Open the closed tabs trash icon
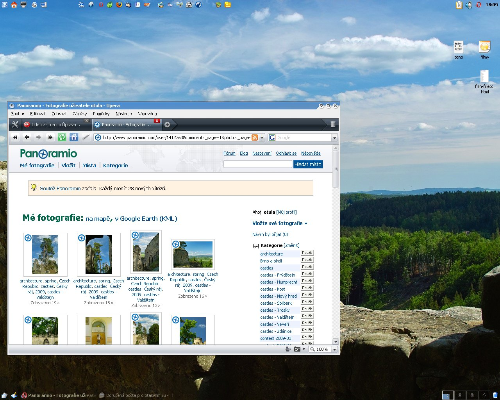This screenshot has width=500, height=400. click(x=333, y=124)
